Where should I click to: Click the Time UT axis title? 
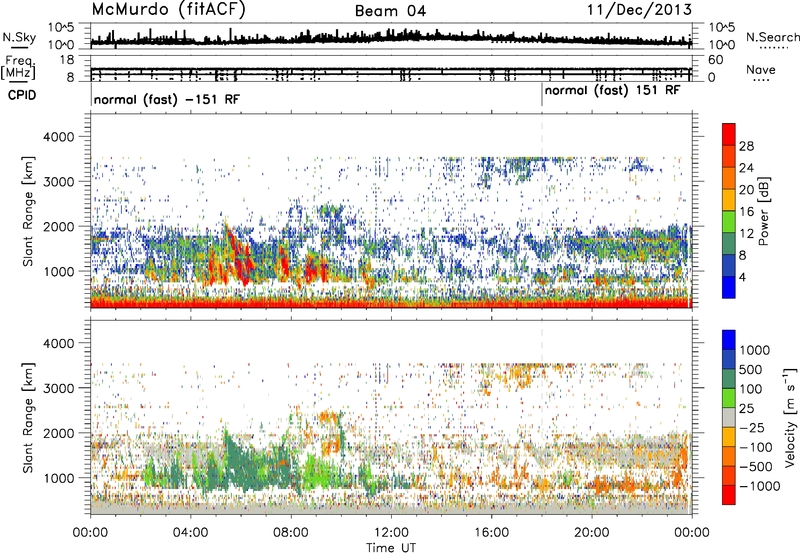[391, 548]
